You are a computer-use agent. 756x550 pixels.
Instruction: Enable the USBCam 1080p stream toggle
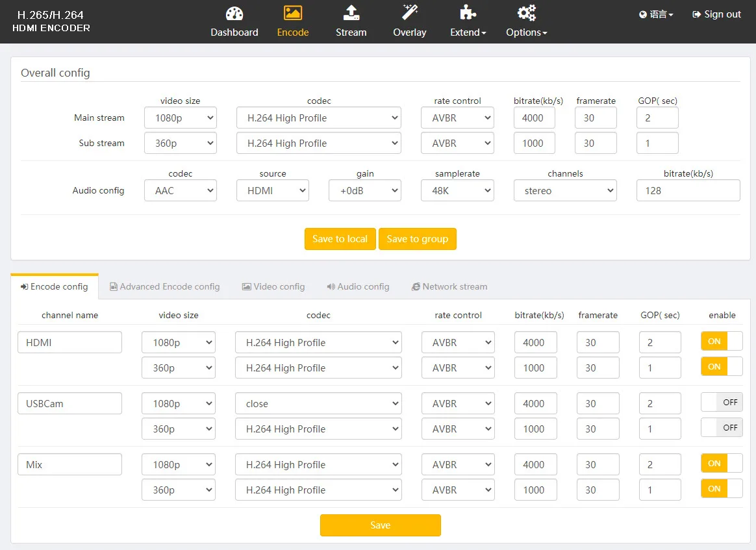pos(721,403)
